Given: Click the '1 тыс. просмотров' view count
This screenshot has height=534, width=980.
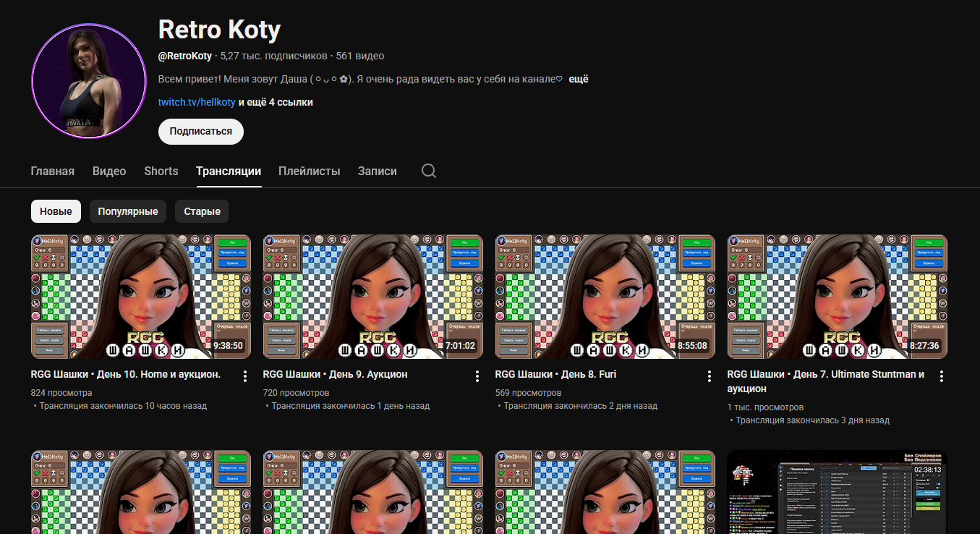Looking at the screenshot, I should [x=766, y=407].
